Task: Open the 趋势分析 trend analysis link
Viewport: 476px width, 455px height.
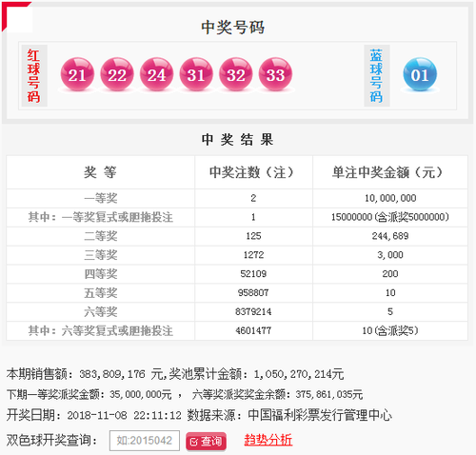Action: 268,440
